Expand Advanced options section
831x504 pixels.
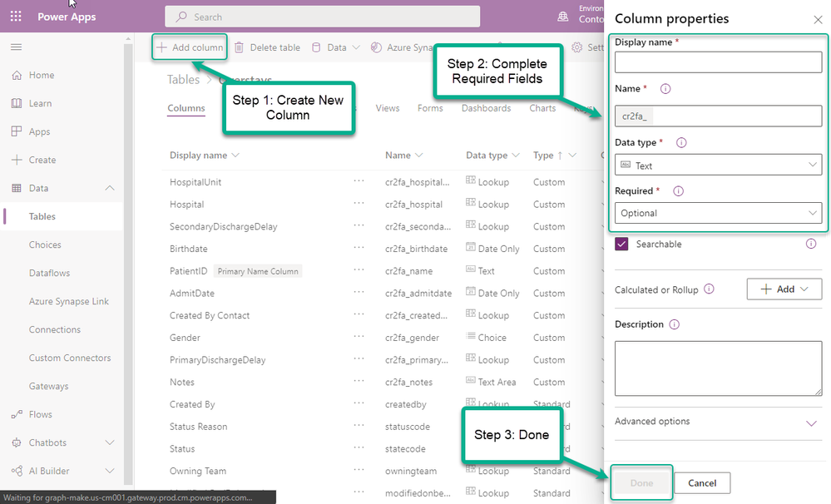(811, 423)
